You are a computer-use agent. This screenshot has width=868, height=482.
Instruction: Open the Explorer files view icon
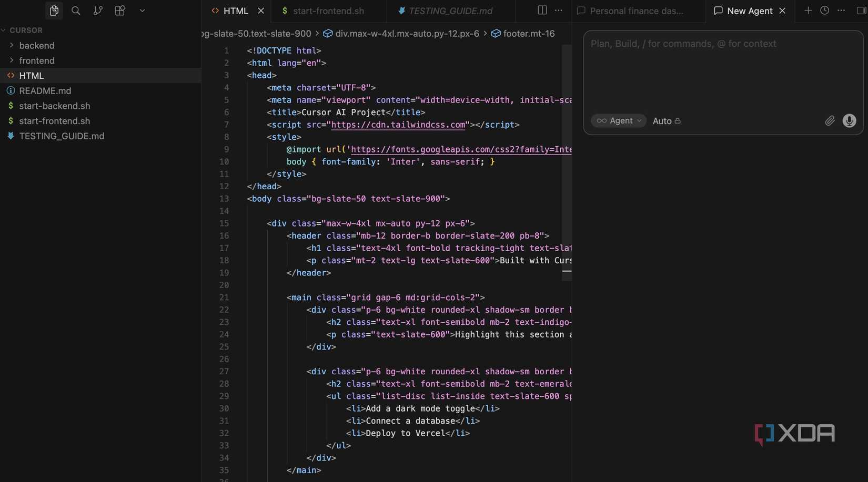pyautogui.click(x=54, y=11)
